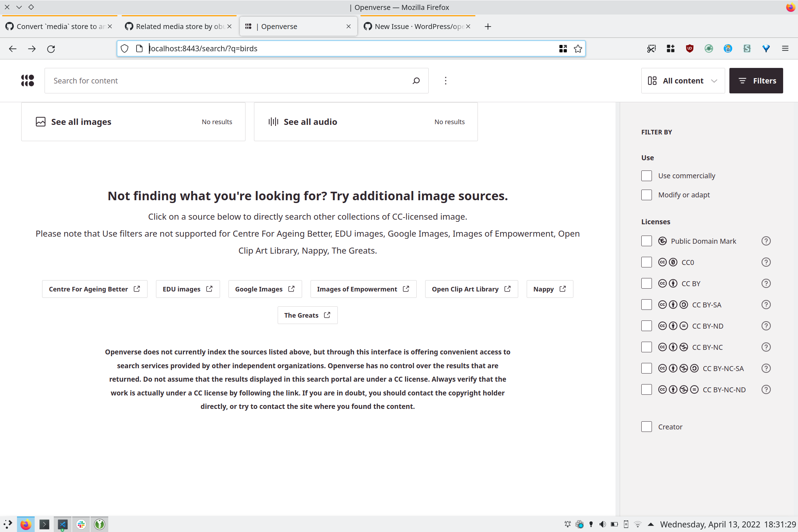
Task: Open the screenshot scissors extension
Action: 651,48
